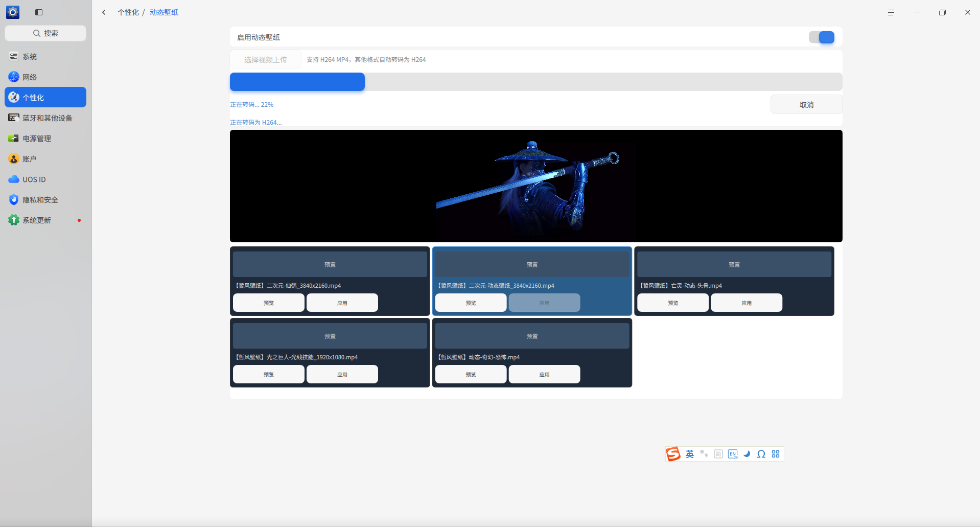
Task: Click the Sogou input method logo
Action: 673,454
